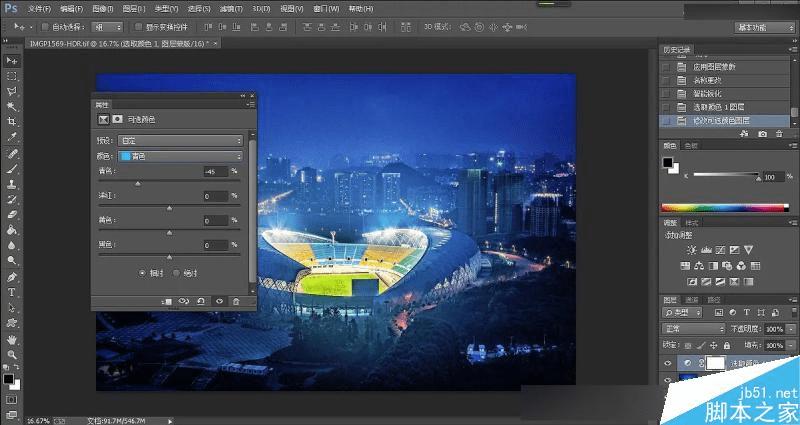Open the 颜色 colors dropdown in Properties

[181, 156]
